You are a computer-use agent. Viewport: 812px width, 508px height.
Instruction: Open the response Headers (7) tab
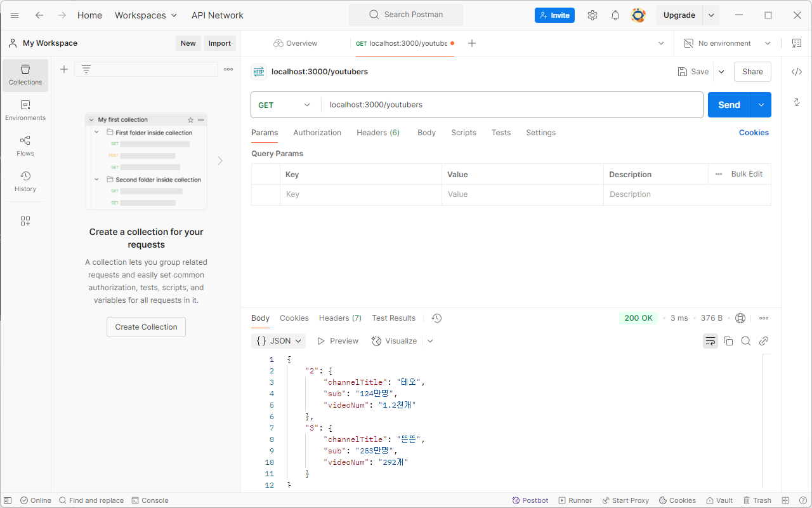pos(340,318)
